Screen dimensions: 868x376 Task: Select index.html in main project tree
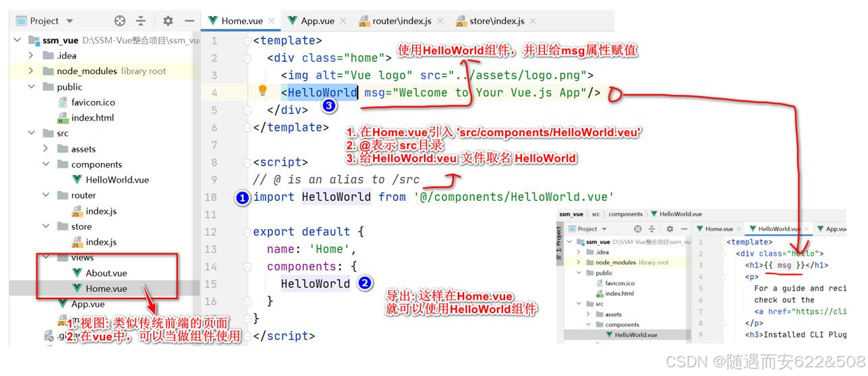(92, 118)
